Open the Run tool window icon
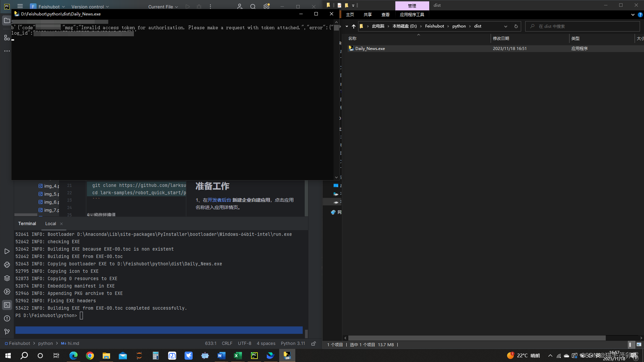Viewport: 644px width, 362px height. tap(7, 251)
